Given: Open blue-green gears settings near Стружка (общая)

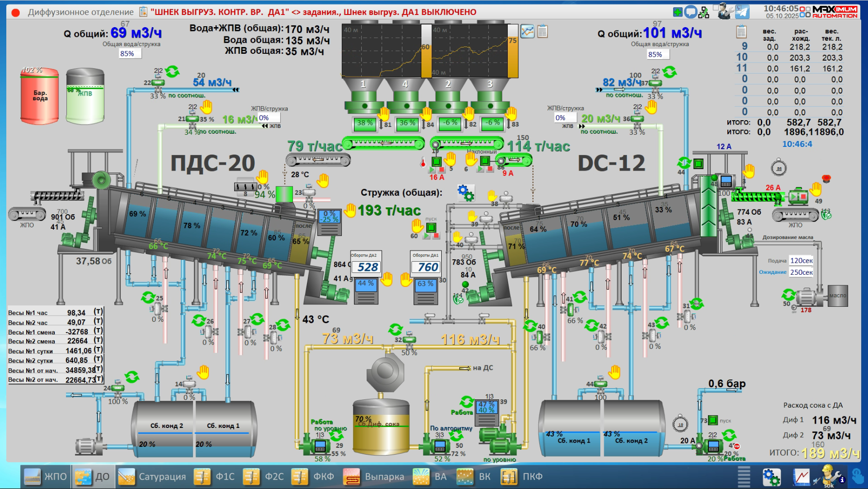Looking at the screenshot, I should click(466, 192).
